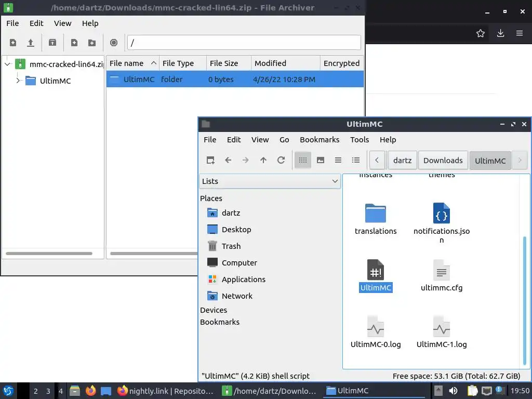Image resolution: width=532 pixels, height=399 pixels.
Task: Open the Go menu in file manager
Action: pyautogui.click(x=284, y=140)
